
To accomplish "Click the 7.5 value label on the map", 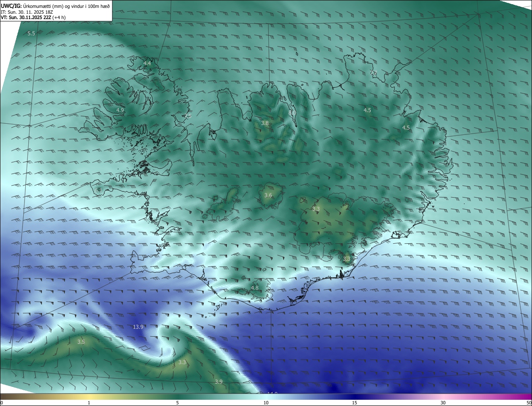I will point(188,117).
